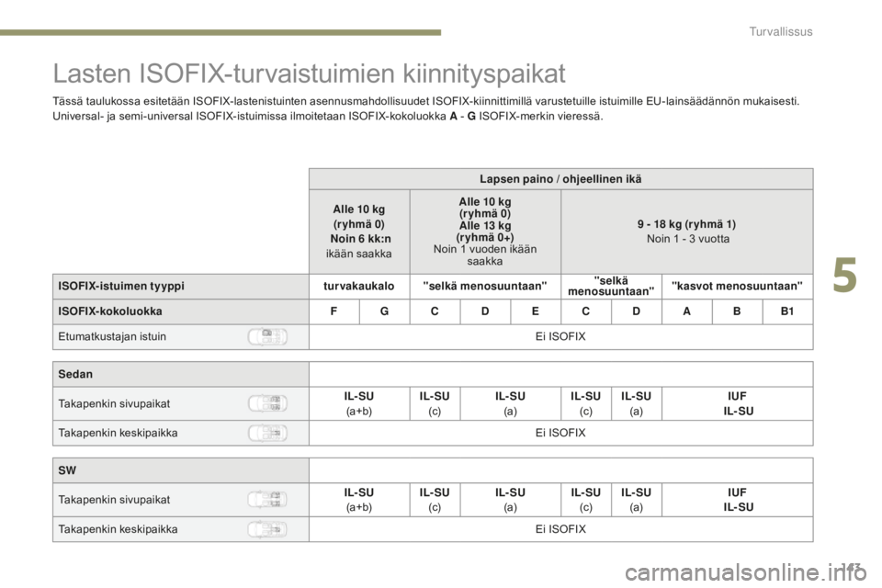Select size class E cell
This screenshot has width=882, height=588.
536,311
